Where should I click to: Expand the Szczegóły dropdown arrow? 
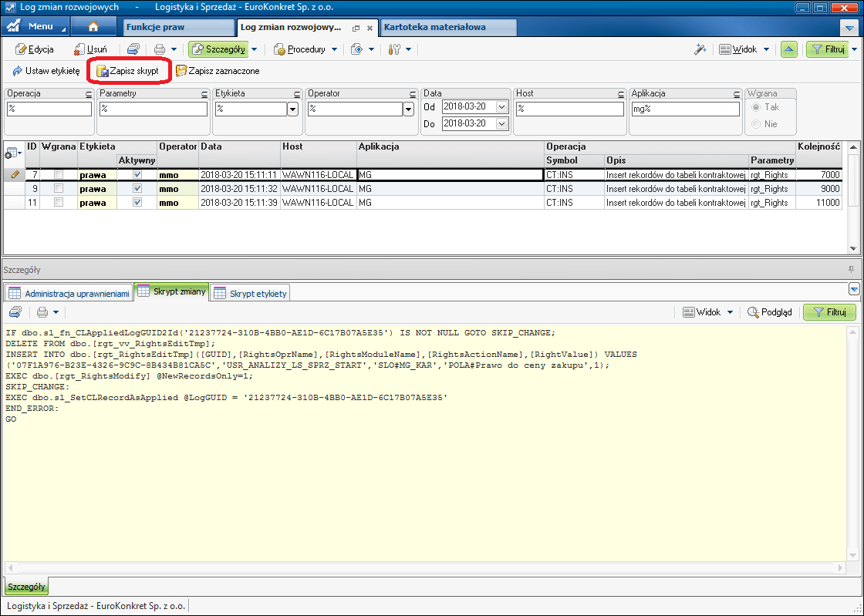254,49
